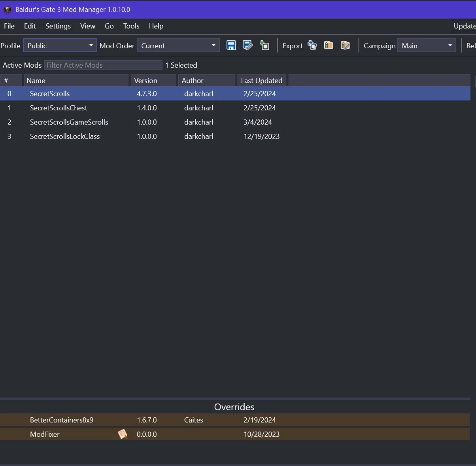
Task: Click the Save Order As pencil-disk icon
Action: (248, 45)
